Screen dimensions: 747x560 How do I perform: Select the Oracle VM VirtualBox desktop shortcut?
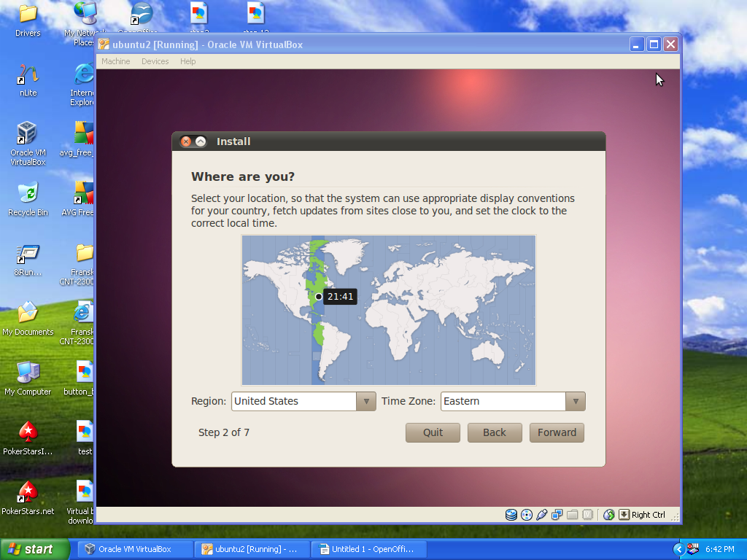28,143
